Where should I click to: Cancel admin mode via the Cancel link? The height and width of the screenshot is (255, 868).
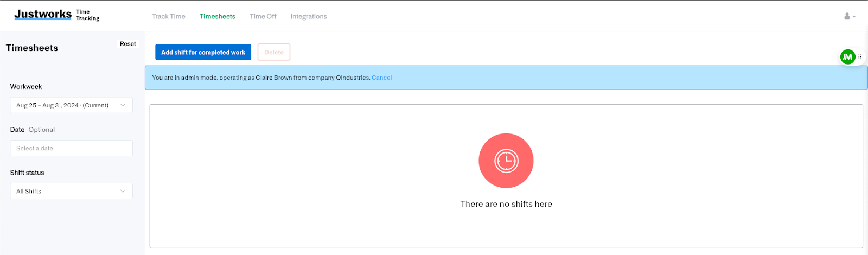coord(381,78)
